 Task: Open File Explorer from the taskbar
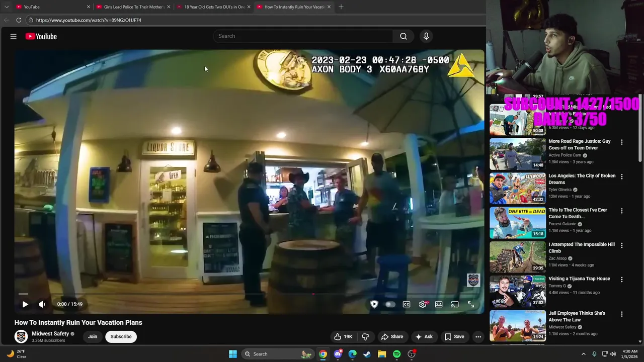pos(382,354)
